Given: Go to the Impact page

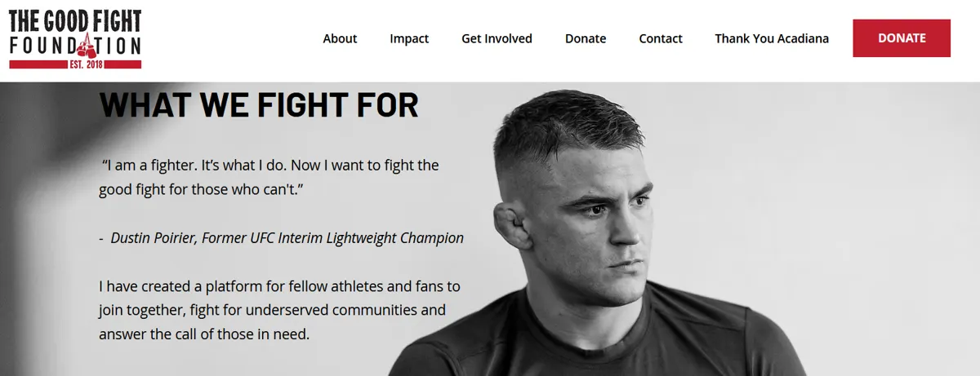Looking at the screenshot, I should coord(409,38).
